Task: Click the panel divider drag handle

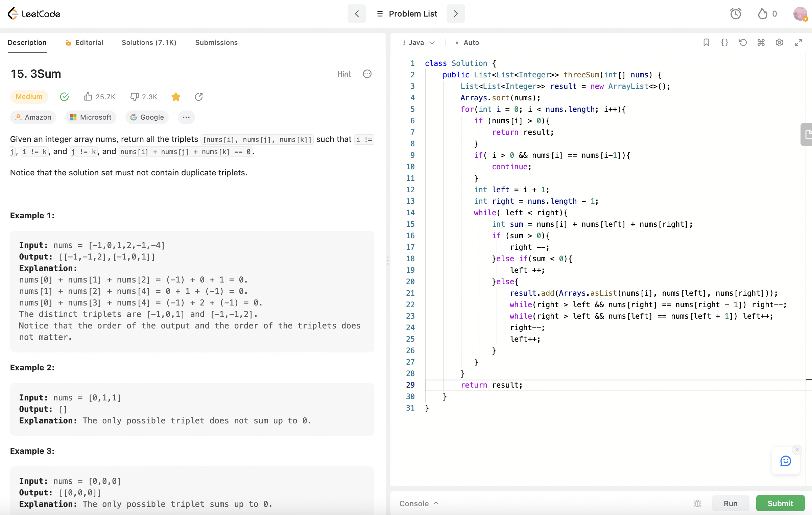Action: 388,261
